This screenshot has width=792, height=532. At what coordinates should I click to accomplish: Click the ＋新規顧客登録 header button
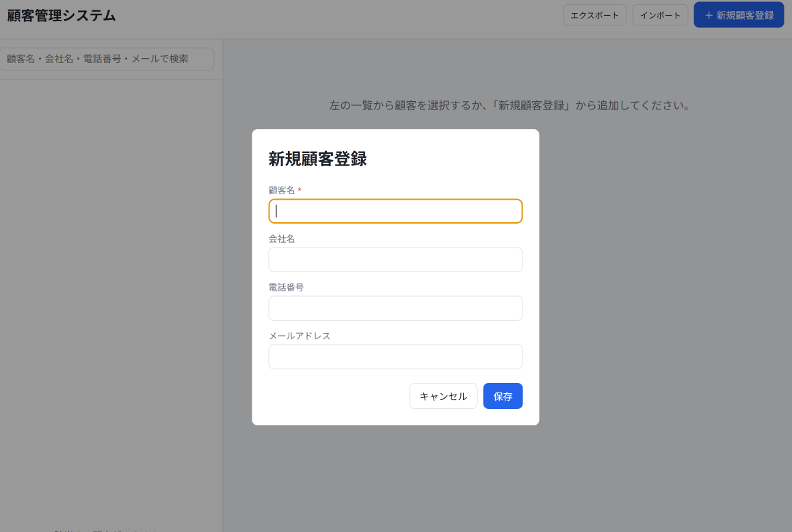point(739,15)
